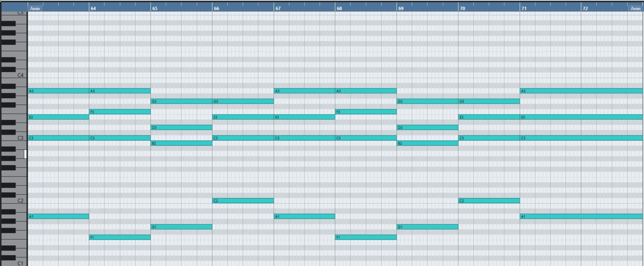Click bar 69 in the top ruler
The width and height of the screenshot is (644, 266).
coord(401,8)
